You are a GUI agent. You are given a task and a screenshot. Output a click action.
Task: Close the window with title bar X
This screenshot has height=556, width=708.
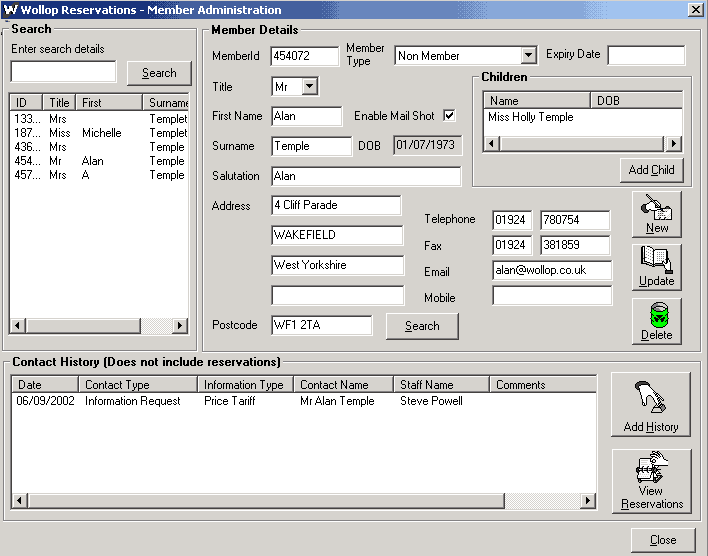[695, 10]
